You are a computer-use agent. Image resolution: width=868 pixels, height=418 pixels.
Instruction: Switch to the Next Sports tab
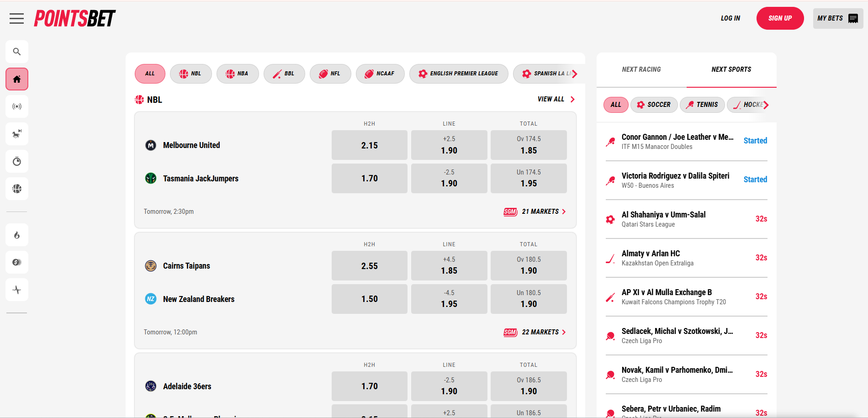[x=731, y=69]
